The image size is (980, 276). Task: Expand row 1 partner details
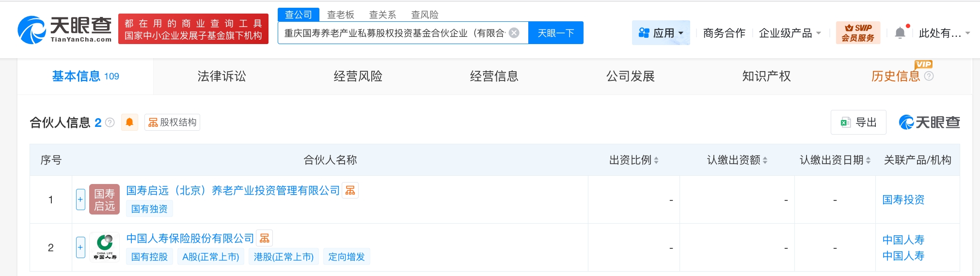click(x=80, y=199)
